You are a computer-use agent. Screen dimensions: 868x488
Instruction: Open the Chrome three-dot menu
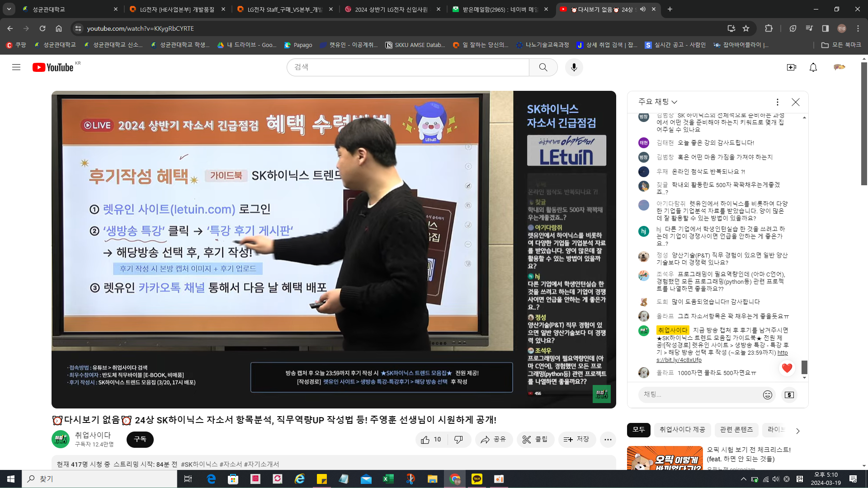click(858, 28)
